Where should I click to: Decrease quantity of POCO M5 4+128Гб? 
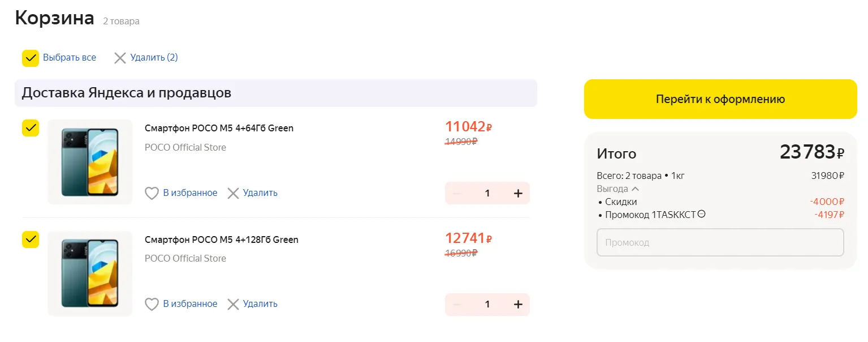[x=457, y=305]
